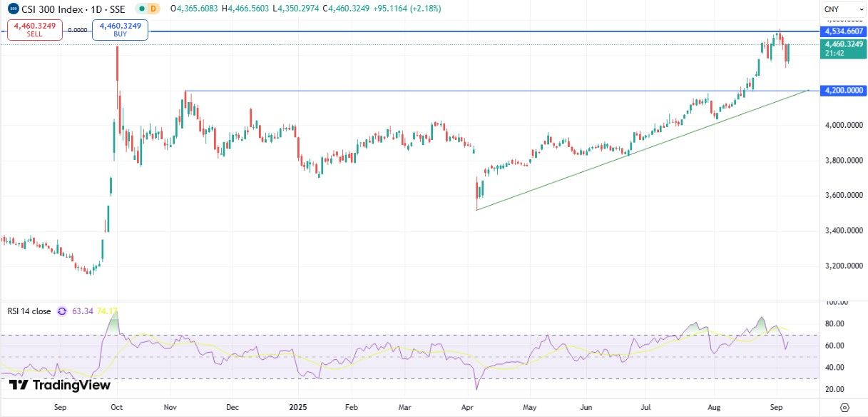Image resolution: width=868 pixels, height=417 pixels.
Task: Open the RSI 14 close indicator legend
Action: pyautogui.click(x=29, y=311)
